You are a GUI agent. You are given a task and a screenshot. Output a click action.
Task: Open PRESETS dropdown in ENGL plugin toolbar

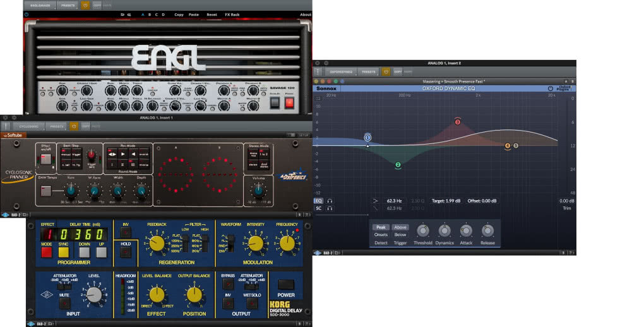pyautogui.click(x=68, y=5)
